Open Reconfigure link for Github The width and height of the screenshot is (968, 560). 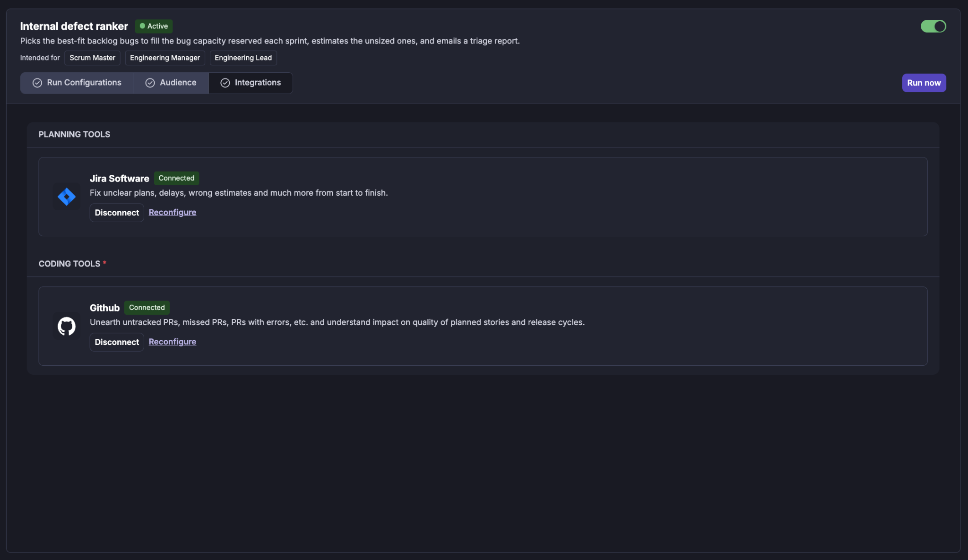(x=173, y=342)
